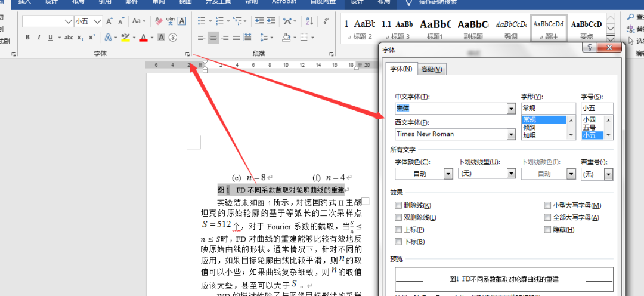644x296 pixels.
Task: Apply distributed alignment icon
Action: click(248, 38)
